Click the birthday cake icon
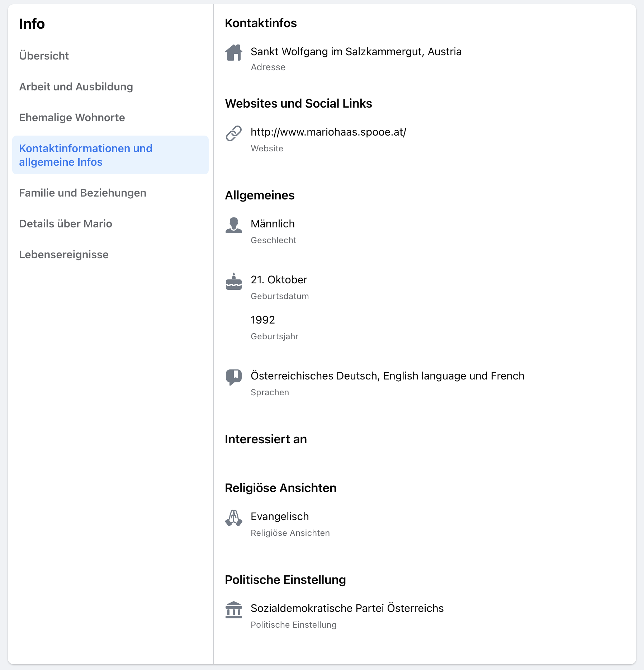The height and width of the screenshot is (670, 644). (234, 281)
